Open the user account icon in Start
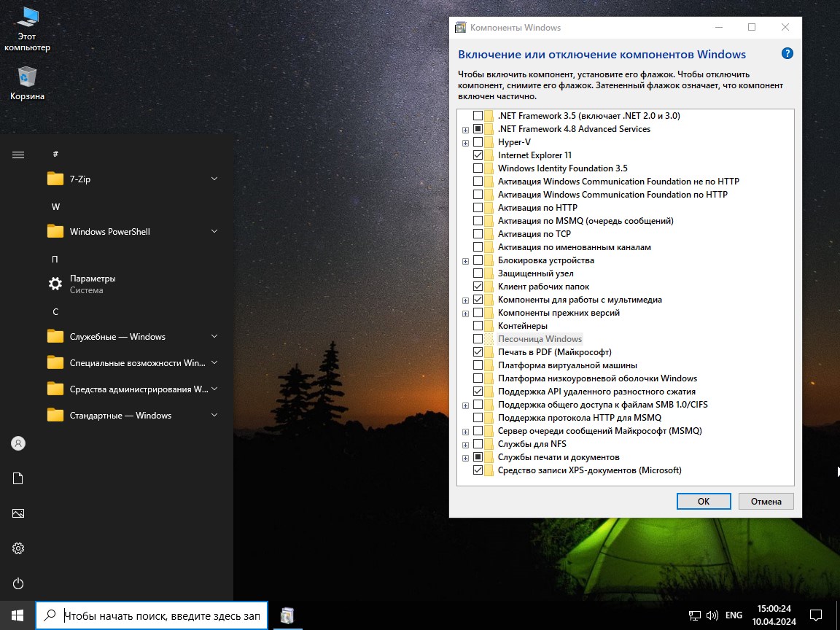 point(18,443)
